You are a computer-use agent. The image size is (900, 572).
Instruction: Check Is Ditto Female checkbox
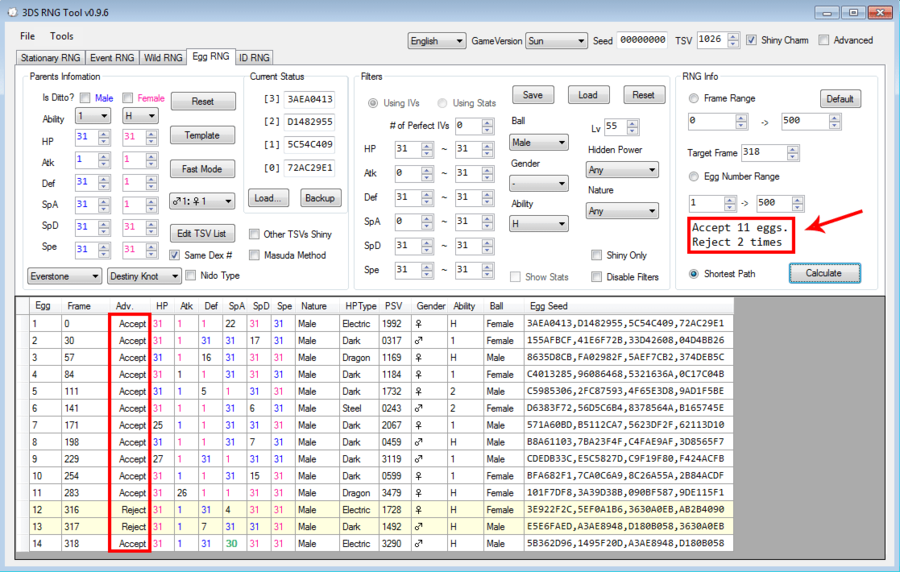pos(127,98)
